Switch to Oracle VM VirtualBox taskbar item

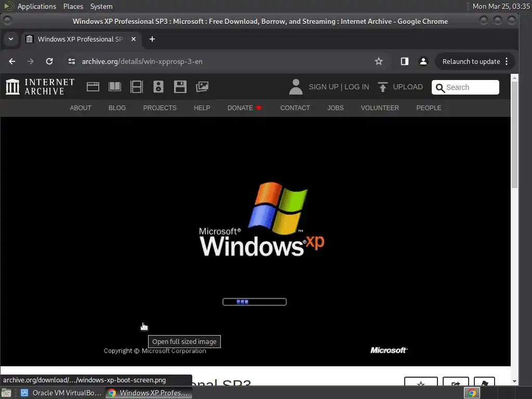tap(61, 393)
